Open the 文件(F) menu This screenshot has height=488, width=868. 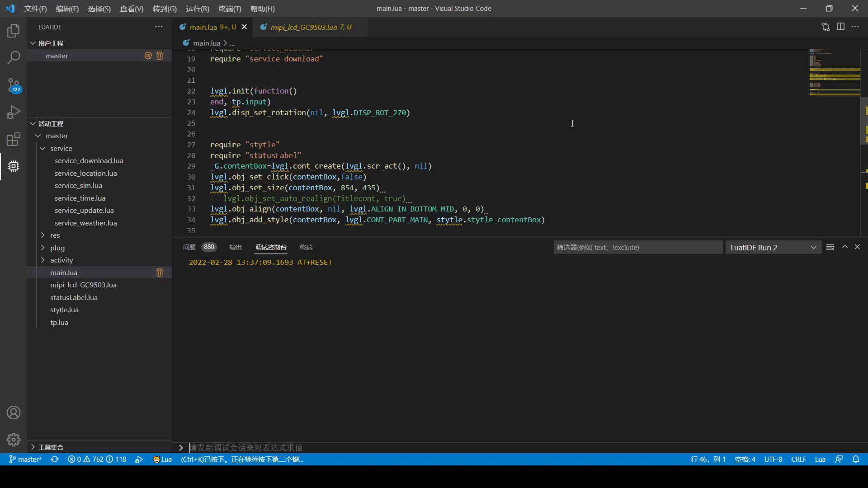tap(35, 9)
